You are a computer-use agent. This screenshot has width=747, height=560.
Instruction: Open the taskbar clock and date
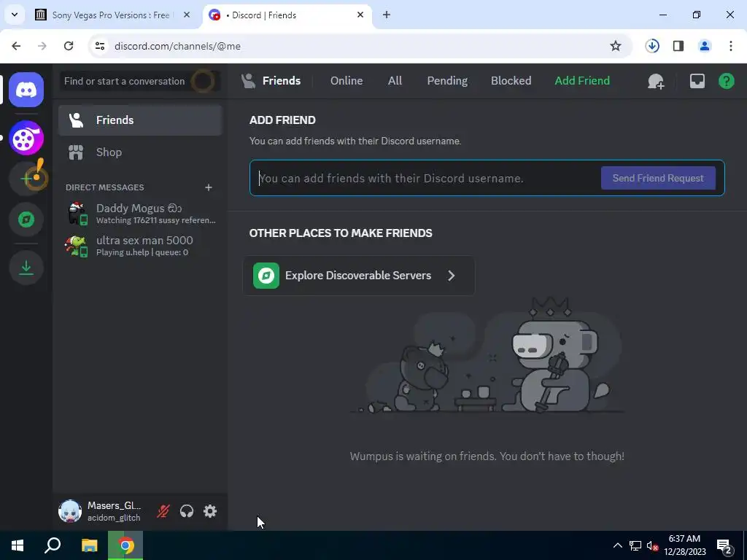[684, 545]
